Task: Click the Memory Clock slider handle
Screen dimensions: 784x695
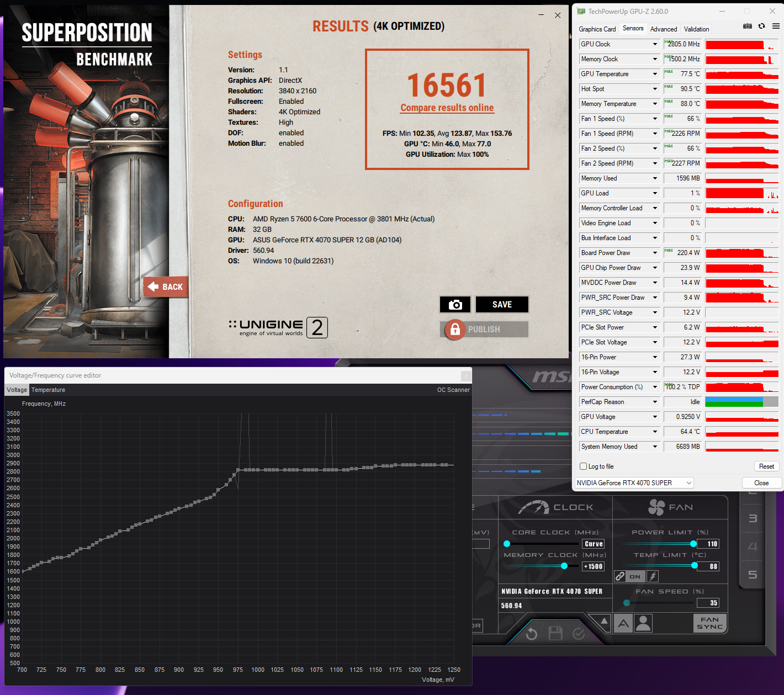Action: click(564, 566)
